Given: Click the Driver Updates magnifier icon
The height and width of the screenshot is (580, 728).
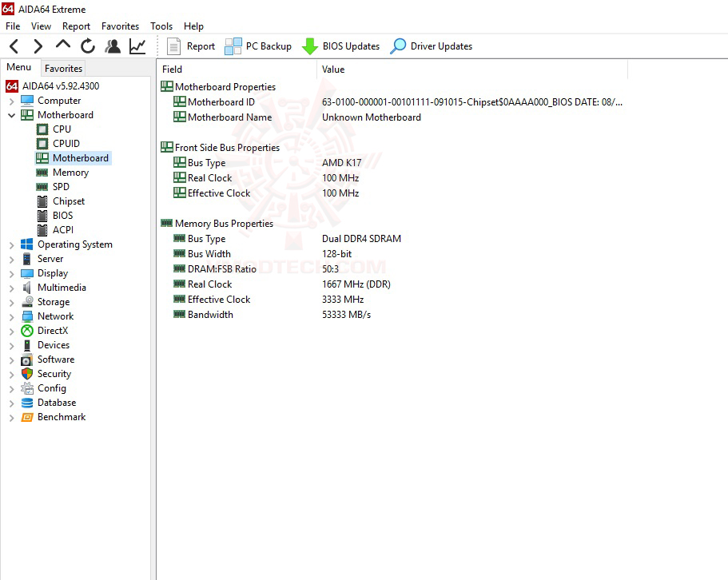Looking at the screenshot, I should [x=398, y=46].
